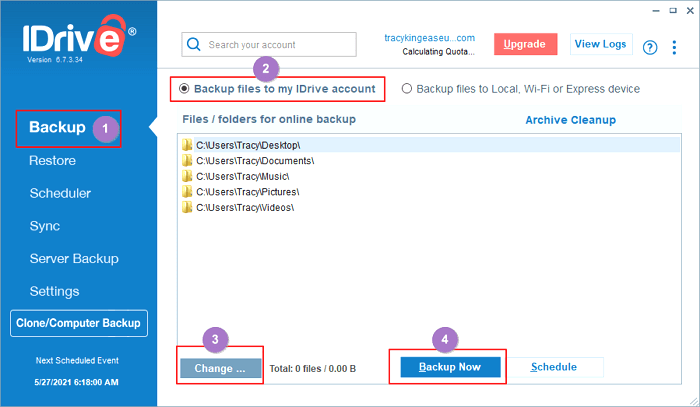The width and height of the screenshot is (700, 407).
Task: Open the Scheduler section
Action: (60, 193)
